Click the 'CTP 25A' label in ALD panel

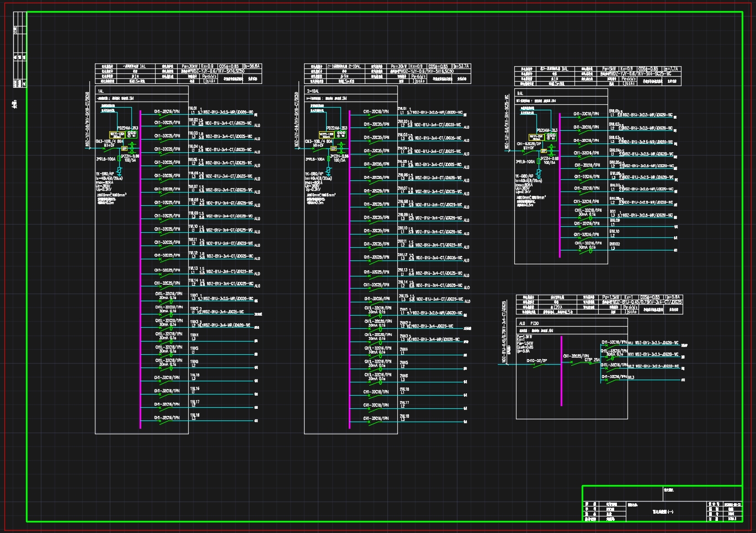point(592,360)
